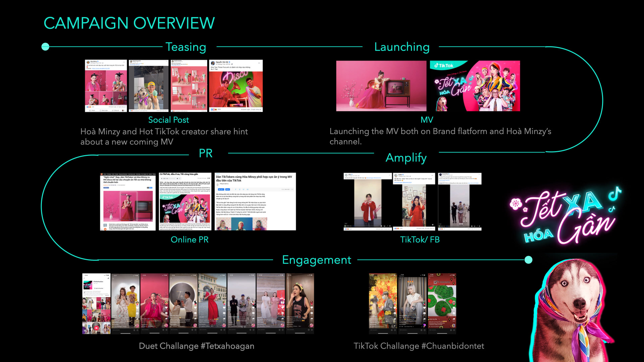Click the TikTok logo on MV banner
Image resolution: width=644 pixels, height=362 pixels.
pyautogui.click(x=444, y=66)
